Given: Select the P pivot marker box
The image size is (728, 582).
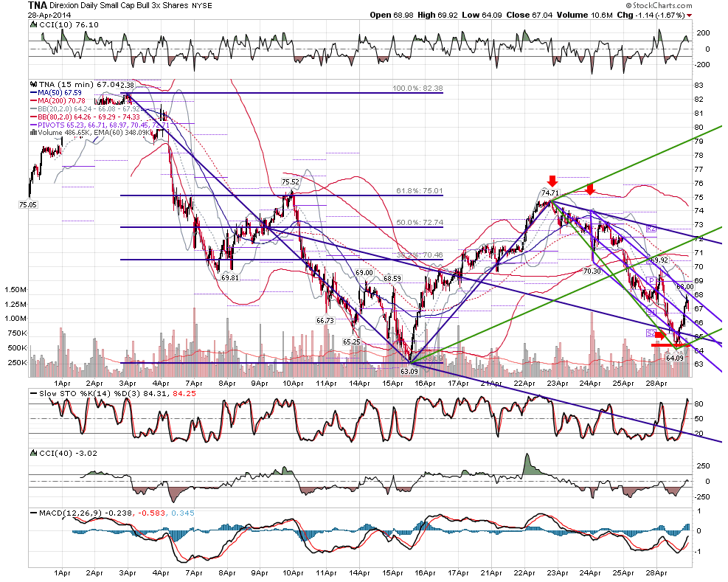Looking at the screenshot, I should point(651,280).
